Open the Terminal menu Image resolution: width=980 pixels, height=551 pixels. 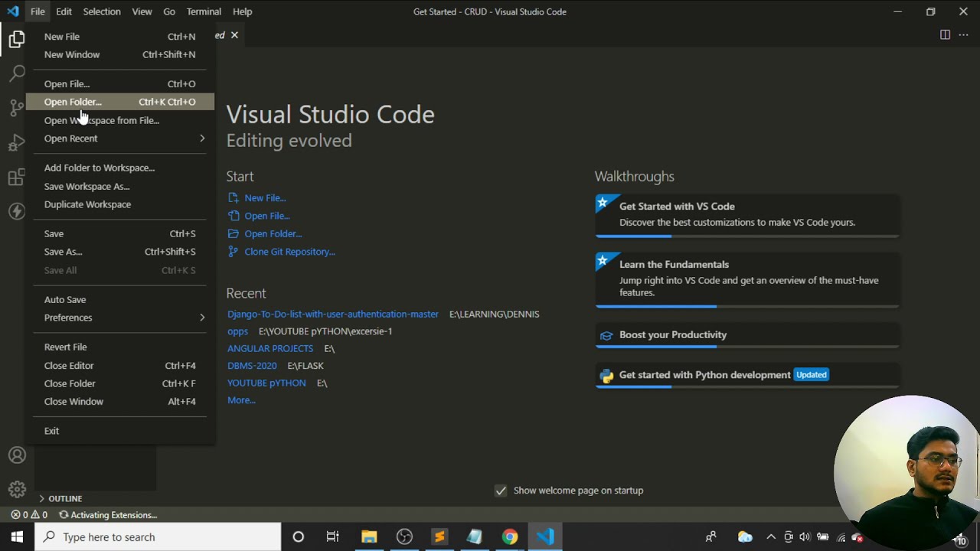pos(204,11)
